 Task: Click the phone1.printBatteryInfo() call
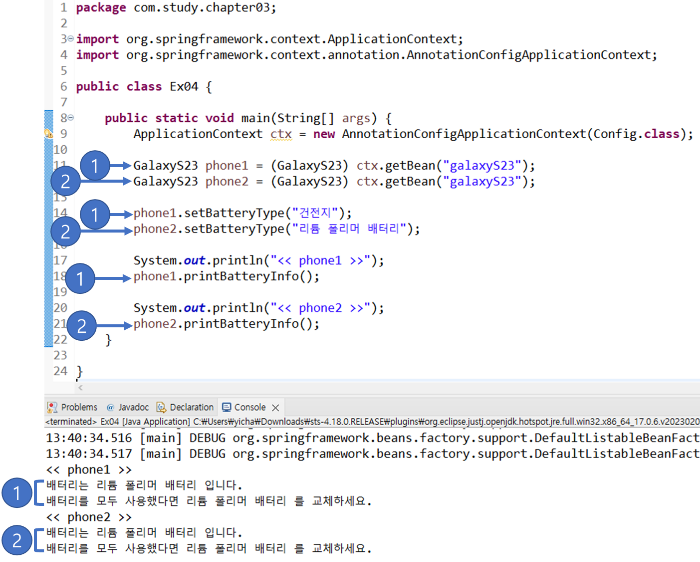tap(226, 276)
